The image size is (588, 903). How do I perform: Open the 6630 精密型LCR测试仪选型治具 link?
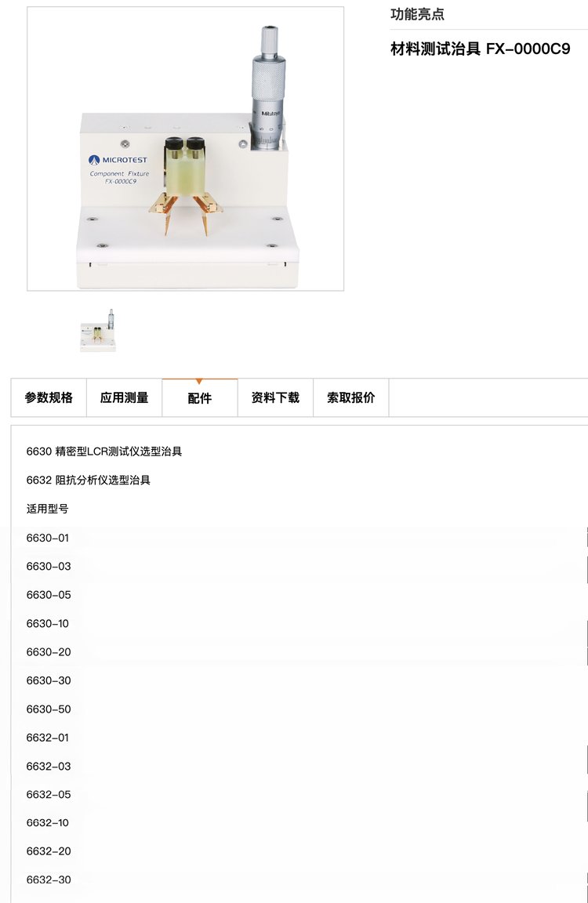[x=104, y=451]
